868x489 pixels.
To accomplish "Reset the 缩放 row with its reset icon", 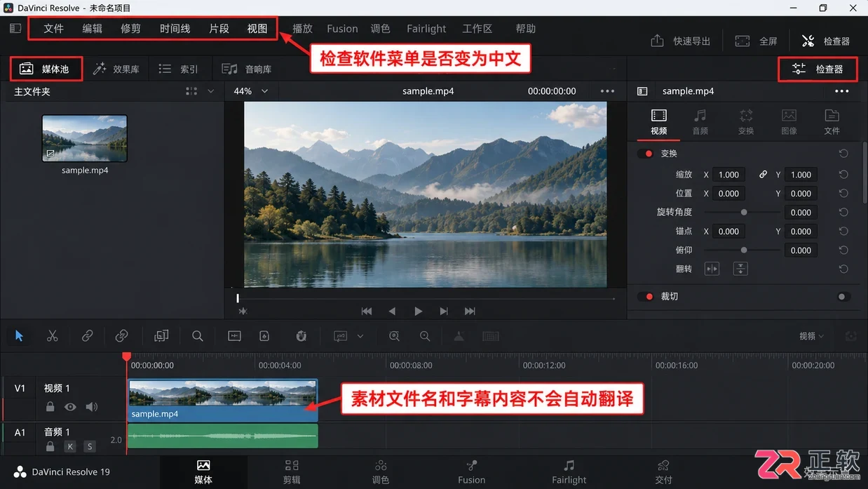I will coord(843,175).
